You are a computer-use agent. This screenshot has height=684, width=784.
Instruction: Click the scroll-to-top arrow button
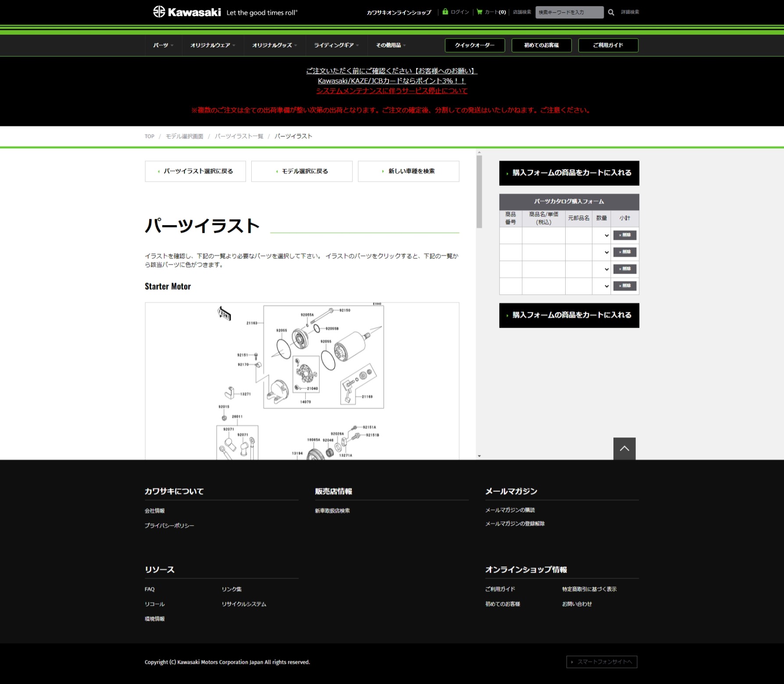pos(624,448)
